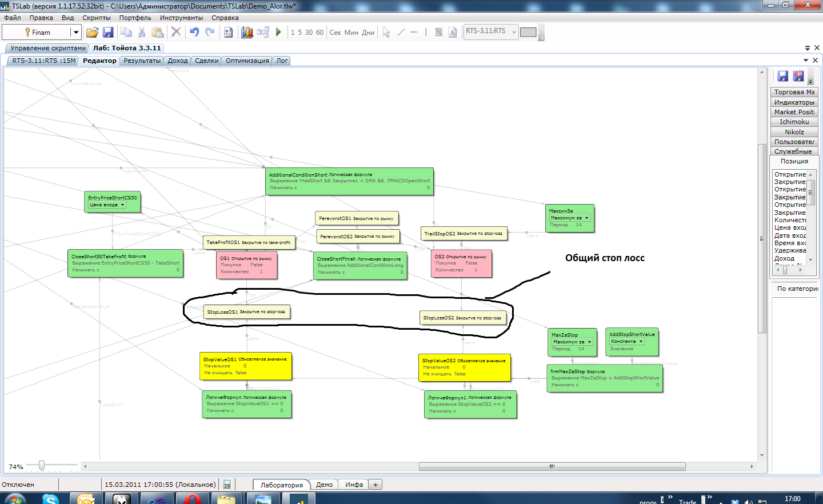The image size is (823, 504).
Task: Set the 30 interval button
Action: click(x=309, y=33)
